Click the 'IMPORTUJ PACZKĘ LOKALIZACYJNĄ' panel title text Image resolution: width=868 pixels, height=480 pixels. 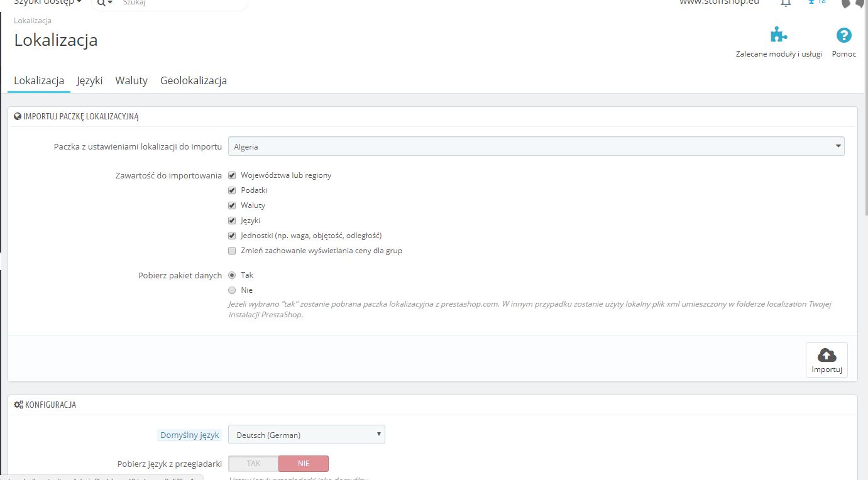pyautogui.click(x=80, y=116)
